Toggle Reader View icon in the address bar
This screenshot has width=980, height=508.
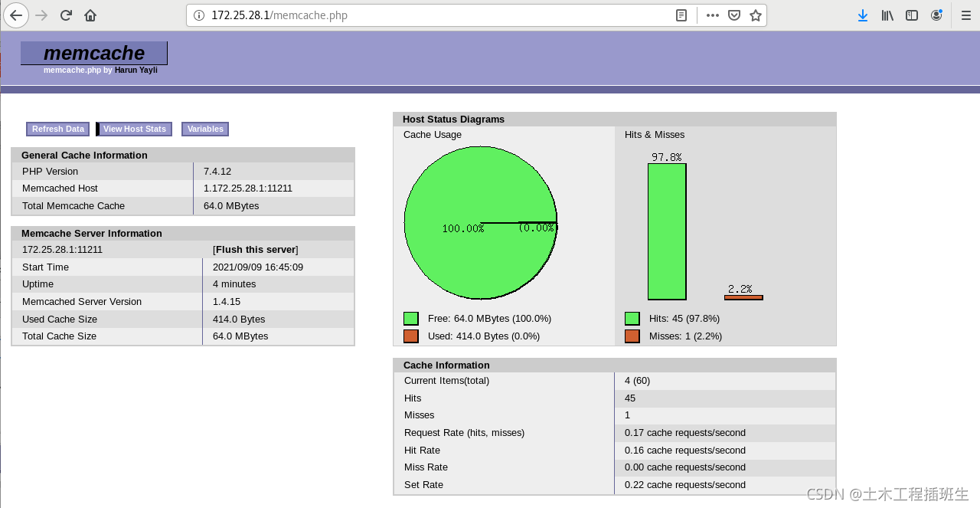click(681, 15)
